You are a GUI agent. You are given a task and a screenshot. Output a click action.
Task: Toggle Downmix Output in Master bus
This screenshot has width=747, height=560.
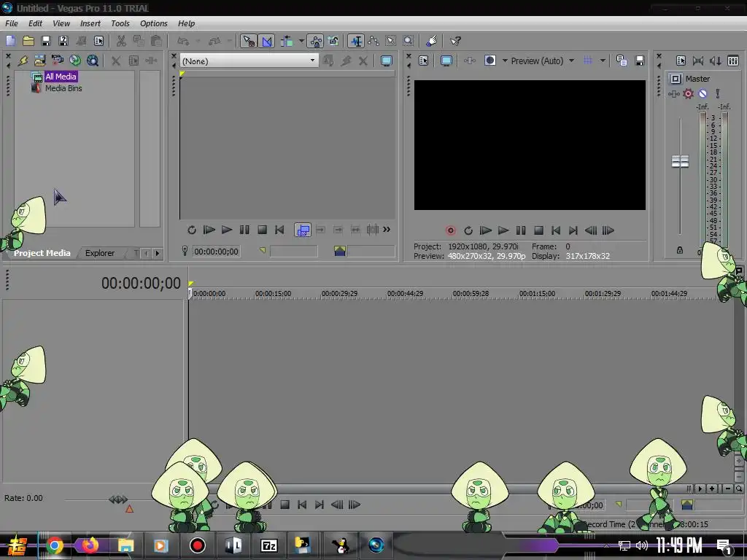tap(698, 61)
